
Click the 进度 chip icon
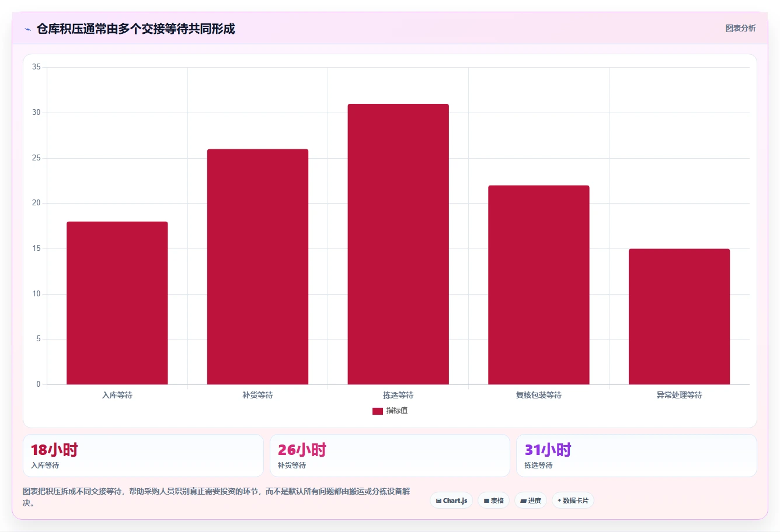tap(524, 501)
